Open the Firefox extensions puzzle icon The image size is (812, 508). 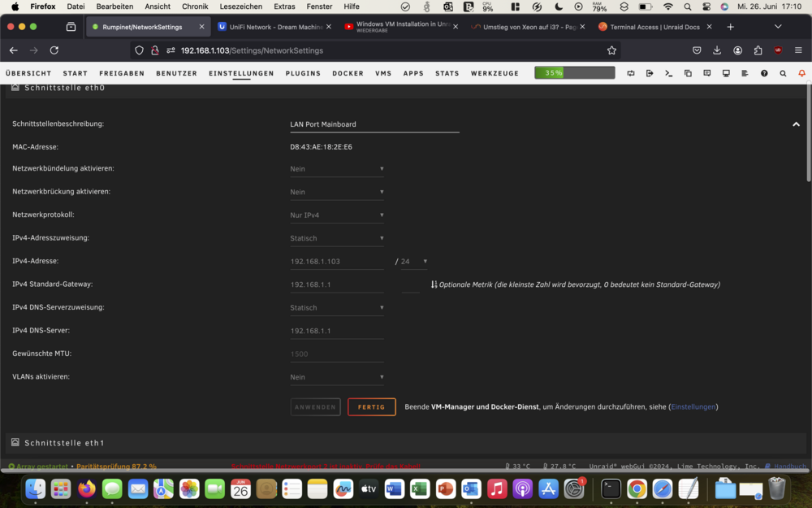(x=758, y=50)
